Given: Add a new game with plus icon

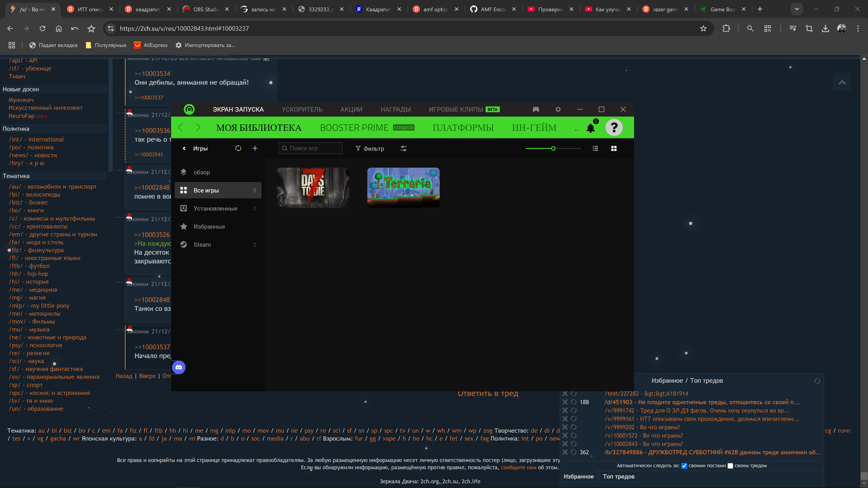Looking at the screenshot, I should click(255, 148).
